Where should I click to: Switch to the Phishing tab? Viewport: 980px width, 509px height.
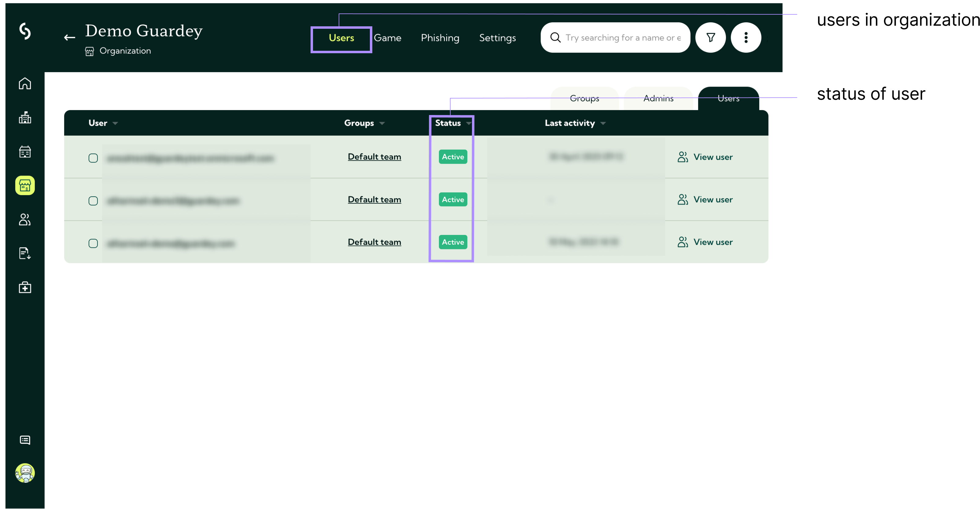440,38
